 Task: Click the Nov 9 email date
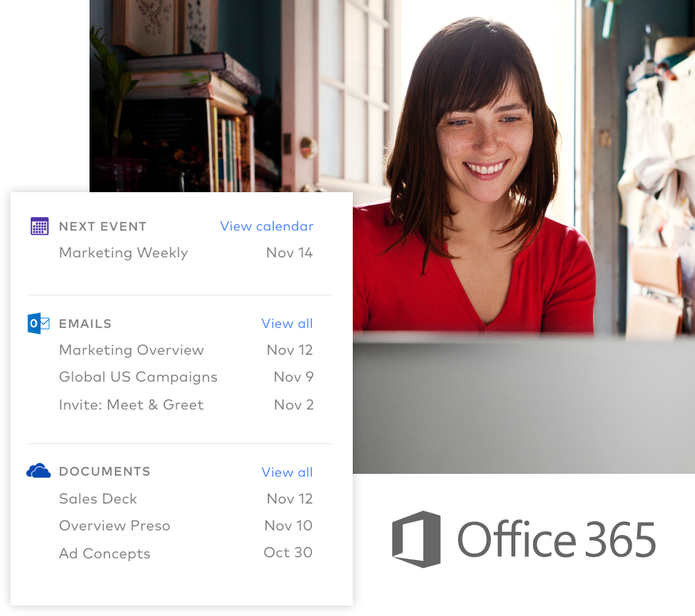click(294, 376)
